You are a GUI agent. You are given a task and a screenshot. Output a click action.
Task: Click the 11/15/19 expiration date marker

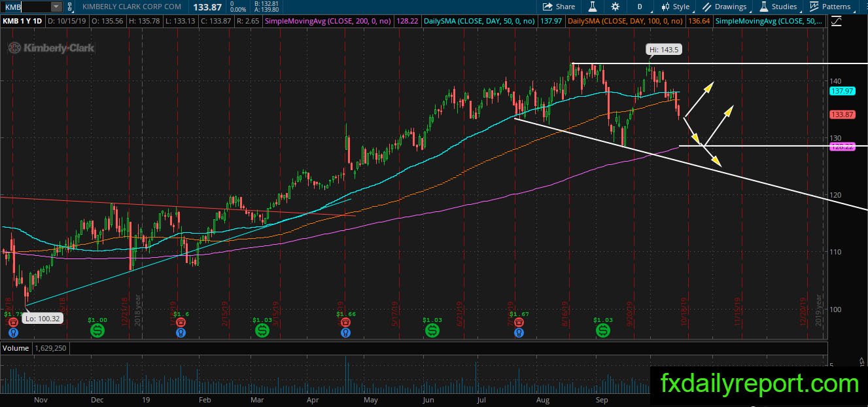click(x=738, y=313)
